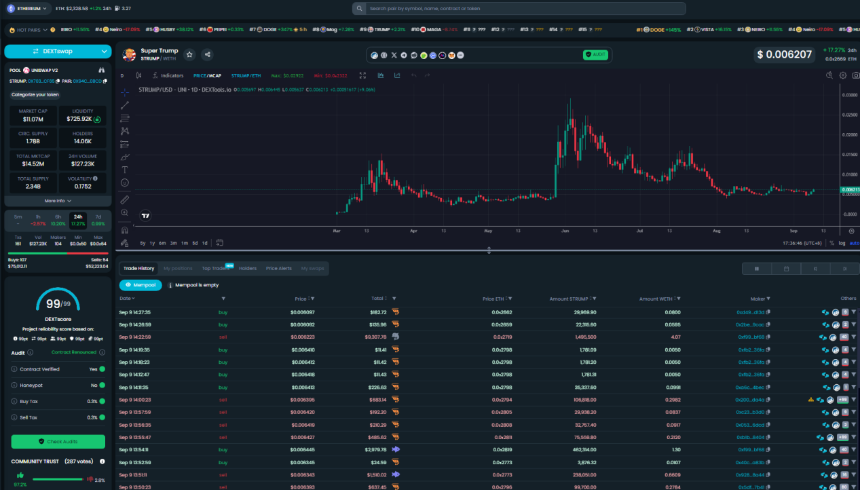Toggle the Mempool view switch

coord(140,285)
